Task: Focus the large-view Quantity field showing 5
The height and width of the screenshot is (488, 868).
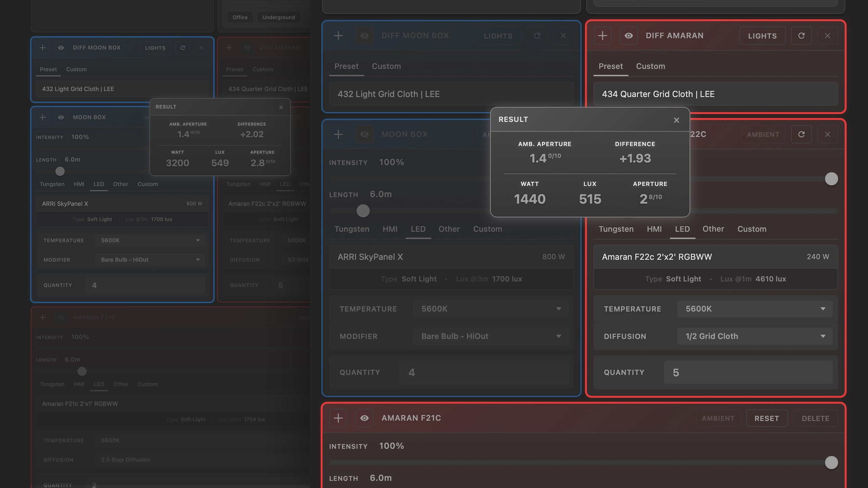Action: [x=748, y=372]
